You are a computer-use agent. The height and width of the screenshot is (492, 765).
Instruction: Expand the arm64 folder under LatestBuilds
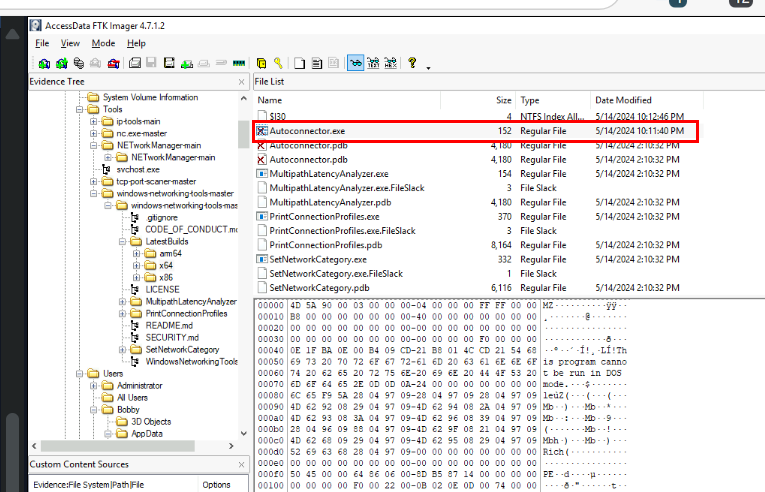136,254
